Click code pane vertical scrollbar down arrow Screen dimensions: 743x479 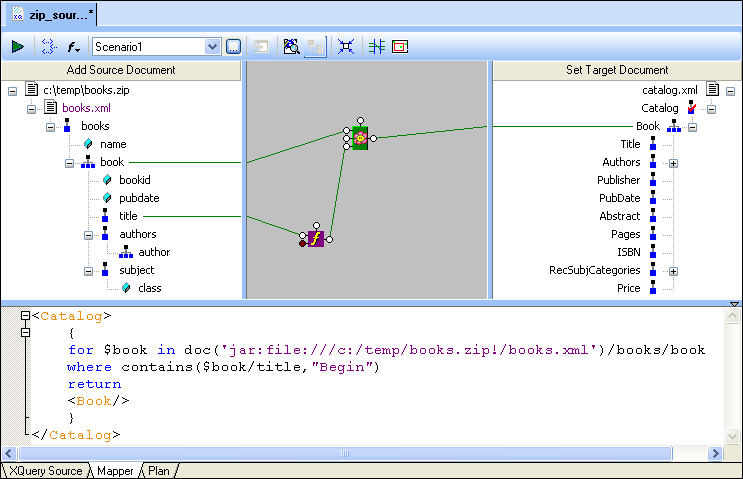click(733, 436)
